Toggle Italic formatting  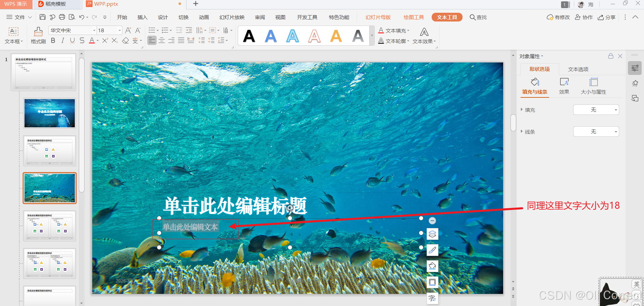pos(63,41)
